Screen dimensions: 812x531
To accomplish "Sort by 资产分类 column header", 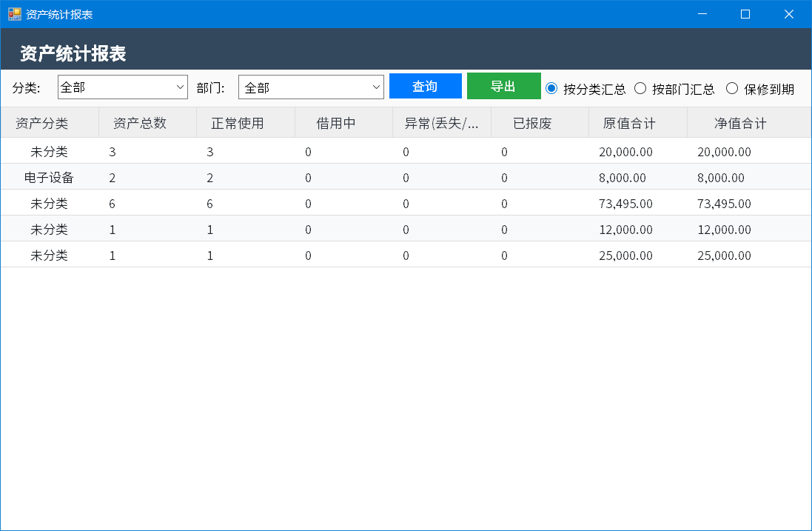I will [x=50, y=123].
